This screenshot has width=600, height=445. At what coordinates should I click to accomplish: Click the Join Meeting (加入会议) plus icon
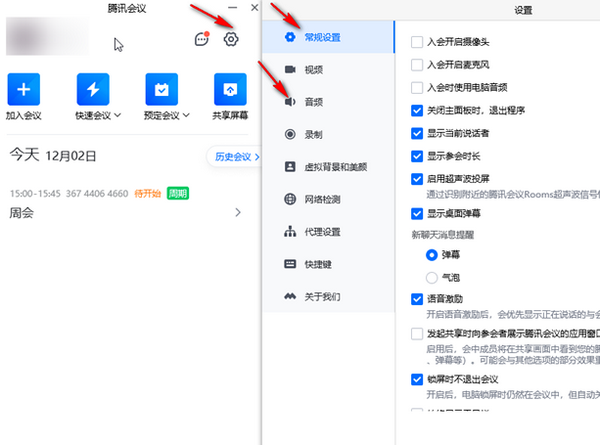[x=23, y=90]
